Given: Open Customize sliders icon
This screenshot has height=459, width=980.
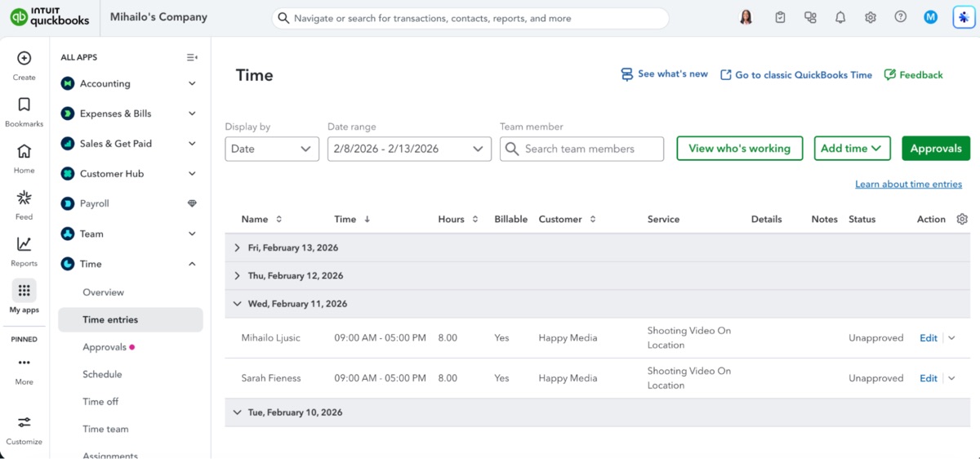Looking at the screenshot, I should click(24, 422).
